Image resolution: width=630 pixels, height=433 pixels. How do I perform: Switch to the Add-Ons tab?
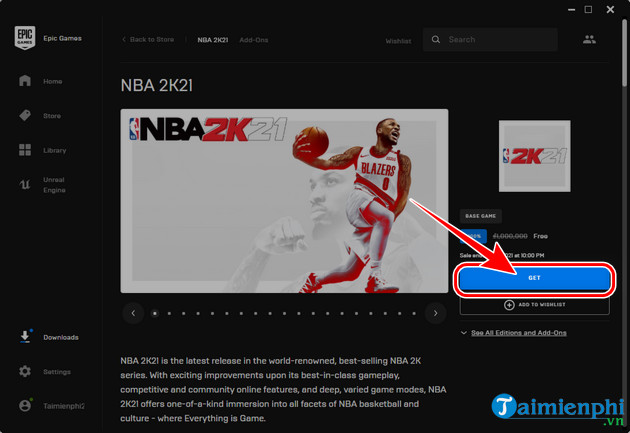(254, 40)
